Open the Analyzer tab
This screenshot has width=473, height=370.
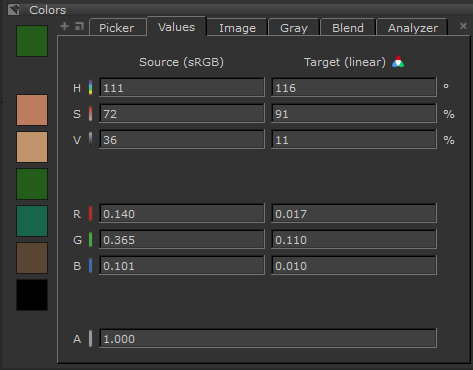pyautogui.click(x=413, y=27)
